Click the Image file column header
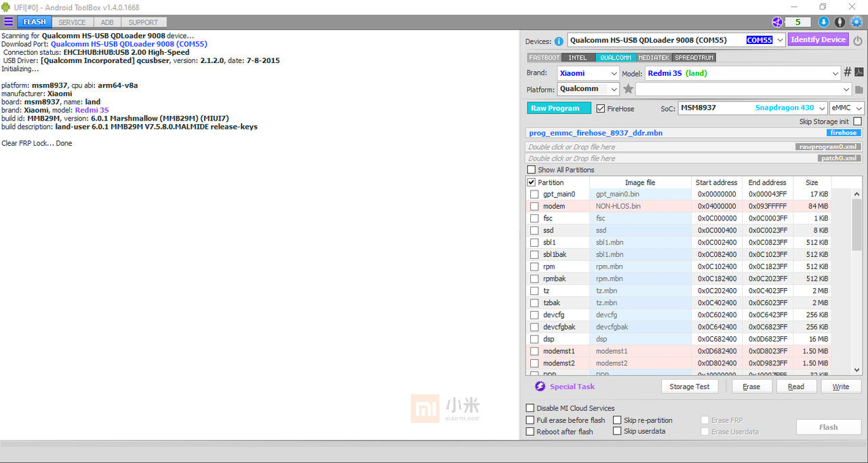 pyautogui.click(x=640, y=182)
